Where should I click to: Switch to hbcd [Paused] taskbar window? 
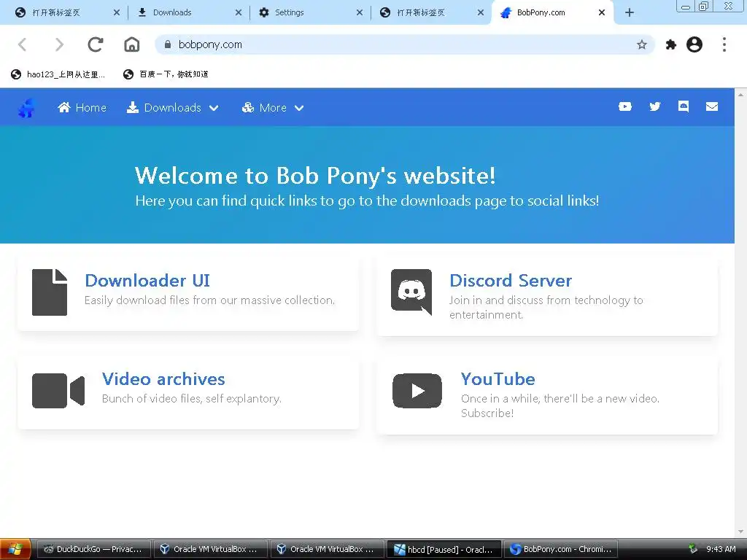click(x=444, y=549)
